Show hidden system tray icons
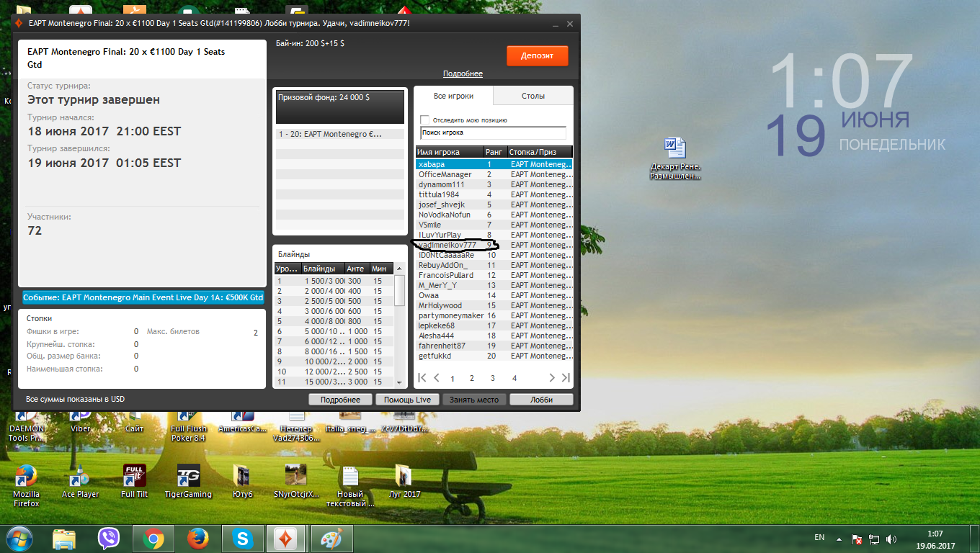Viewport: 980px width, 553px height. point(838,538)
